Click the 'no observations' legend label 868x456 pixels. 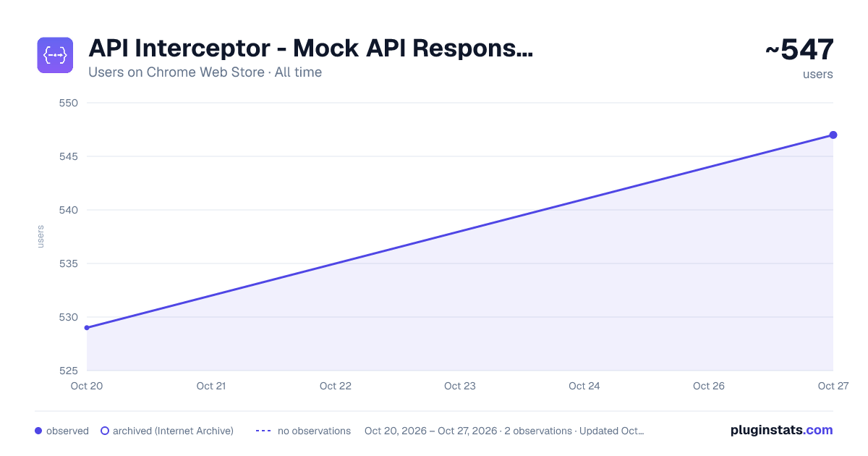[x=314, y=431]
